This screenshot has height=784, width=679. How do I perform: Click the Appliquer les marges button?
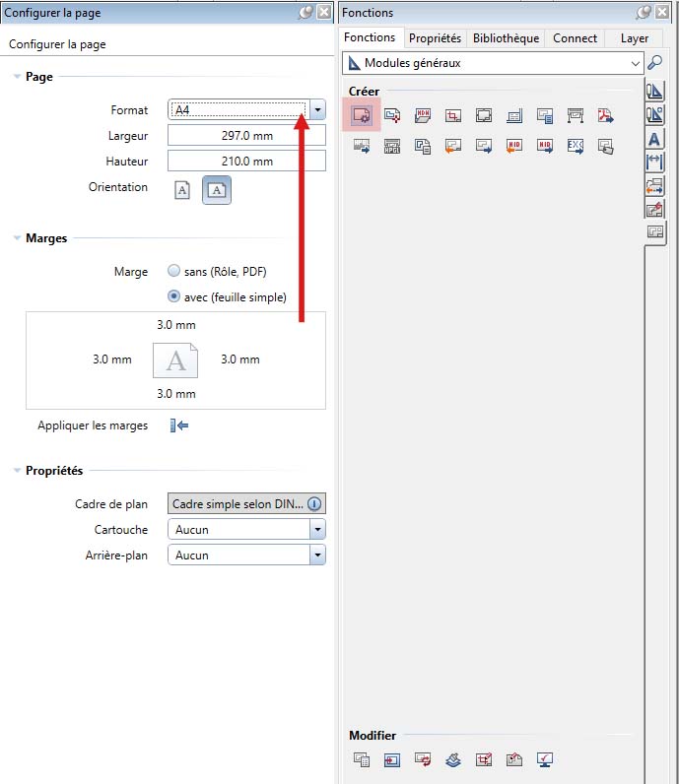point(179,425)
